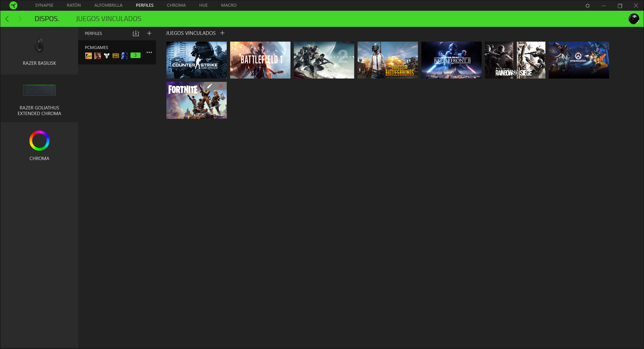The image size is (644, 349).
Task: Open PCMGAMES profile options ellipsis menu
Action: (x=149, y=52)
